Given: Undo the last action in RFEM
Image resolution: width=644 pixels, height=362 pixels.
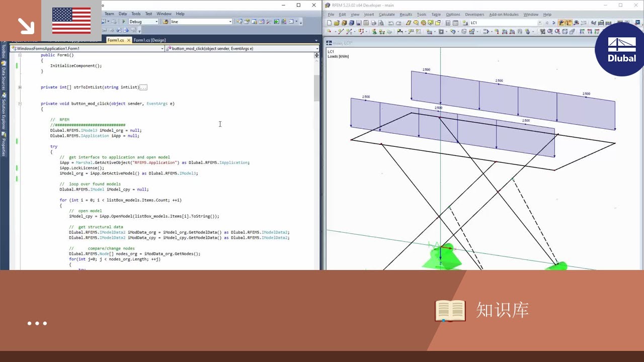Looking at the screenshot, I should click(390, 23).
